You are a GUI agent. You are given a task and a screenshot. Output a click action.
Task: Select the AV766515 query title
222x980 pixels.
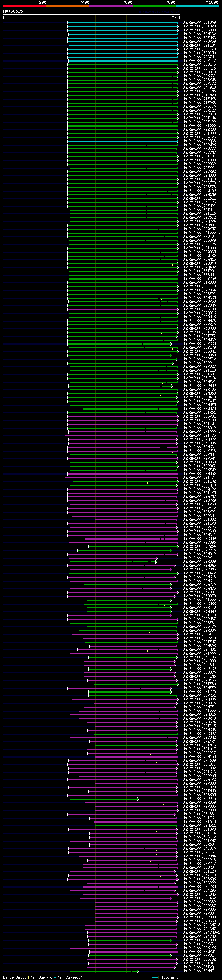[x=13, y=11]
